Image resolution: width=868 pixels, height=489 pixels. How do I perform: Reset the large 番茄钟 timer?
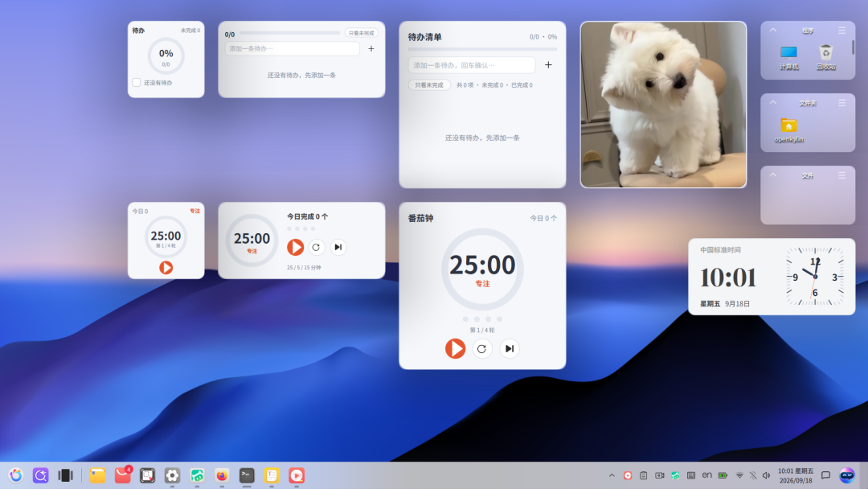[x=482, y=348]
